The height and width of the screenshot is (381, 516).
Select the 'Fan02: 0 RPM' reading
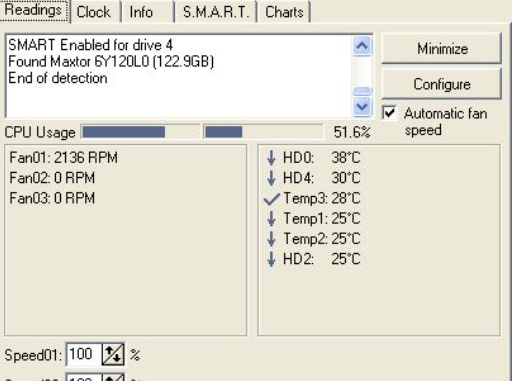pos(52,178)
